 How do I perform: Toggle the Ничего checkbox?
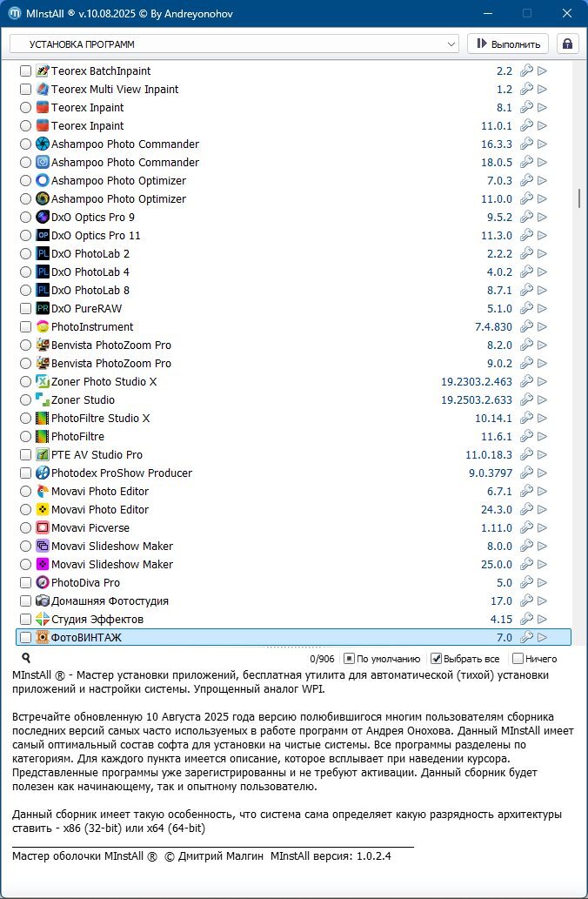tap(518, 659)
